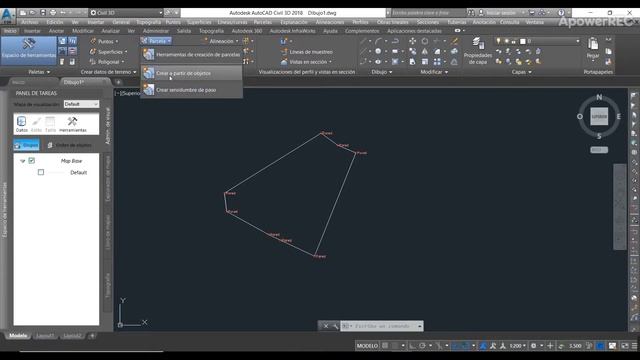Click the compass N direction
The width and height of the screenshot is (640, 360).
pyautogui.click(x=599, y=97)
